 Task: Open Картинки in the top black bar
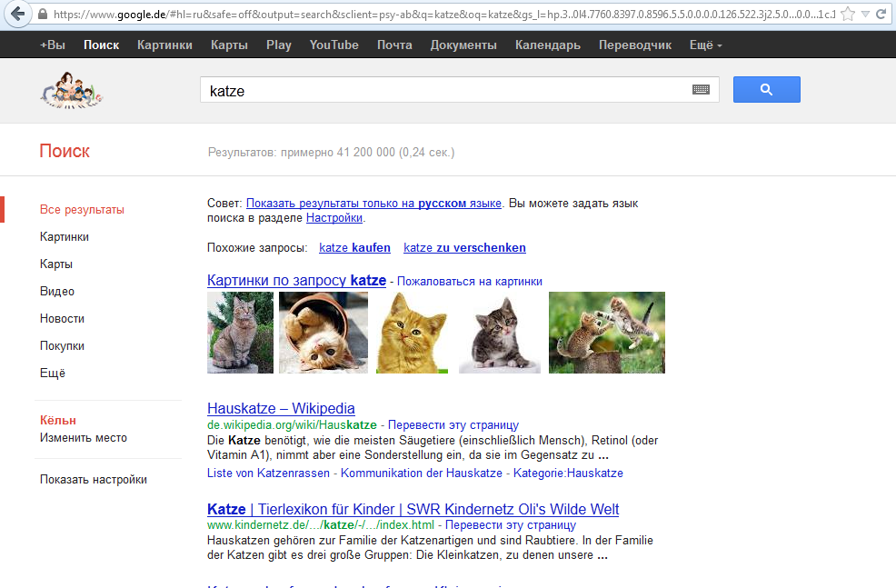[x=164, y=45]
